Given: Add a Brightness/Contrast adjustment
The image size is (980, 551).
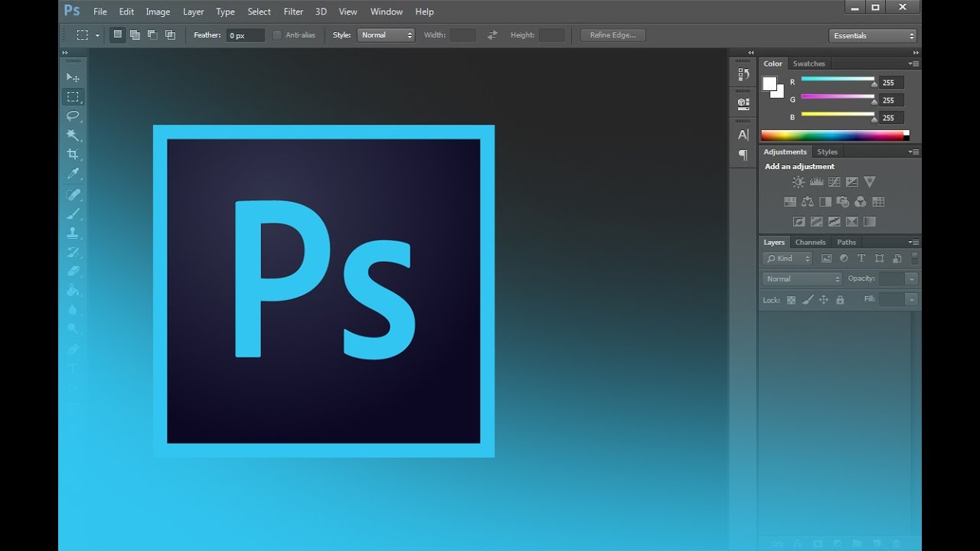Looking at the screenshot, I should click(x=799, y=182).
